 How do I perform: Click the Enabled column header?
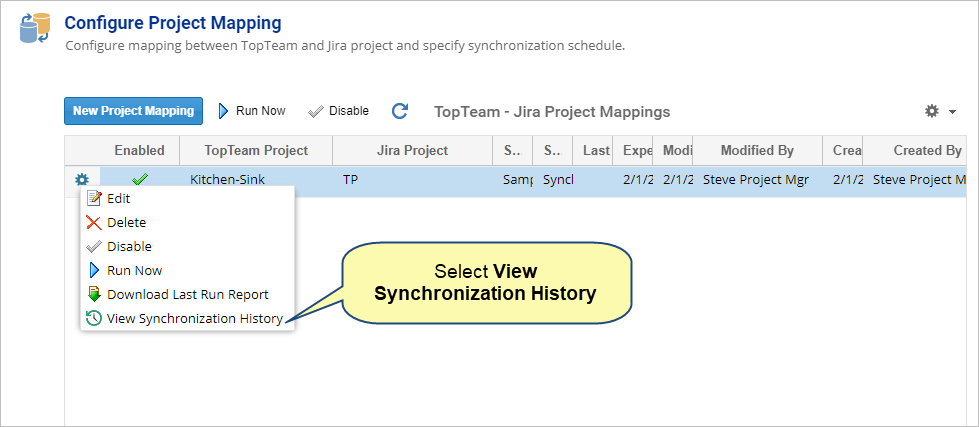coord(139,150)
